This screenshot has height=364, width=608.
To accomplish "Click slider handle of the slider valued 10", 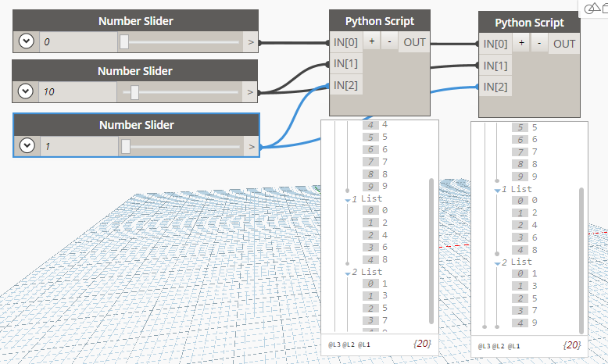I will pyautogui.click(x=134, y=92).
